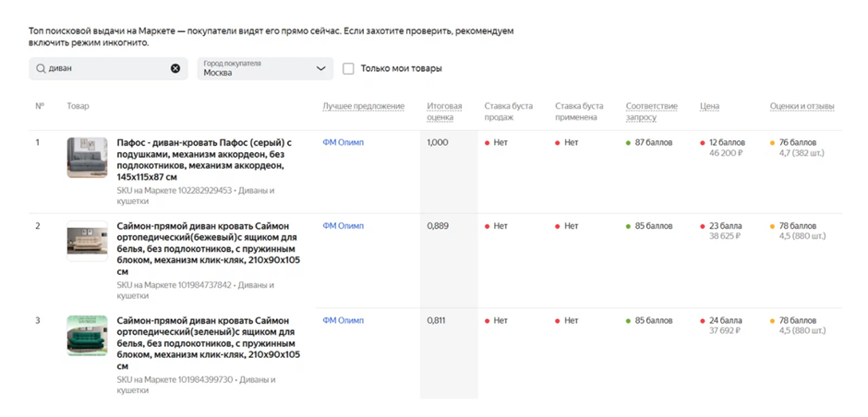The width and height of the screenshot is (868, 417).
Task: Click the 24 балла price score
Action: pyautogui.click(x=726, y=320)
